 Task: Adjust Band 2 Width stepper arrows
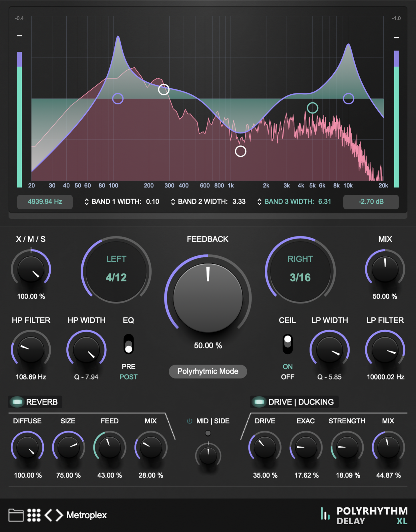pyautogui.click(x=173, y=202)
